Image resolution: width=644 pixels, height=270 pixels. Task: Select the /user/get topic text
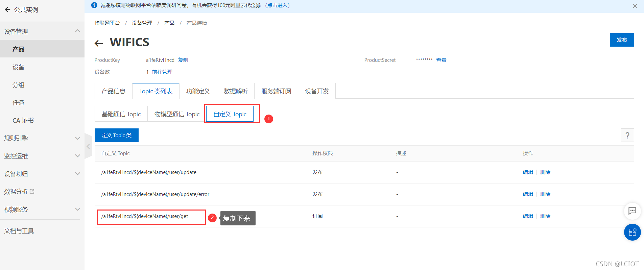[145, 216]
